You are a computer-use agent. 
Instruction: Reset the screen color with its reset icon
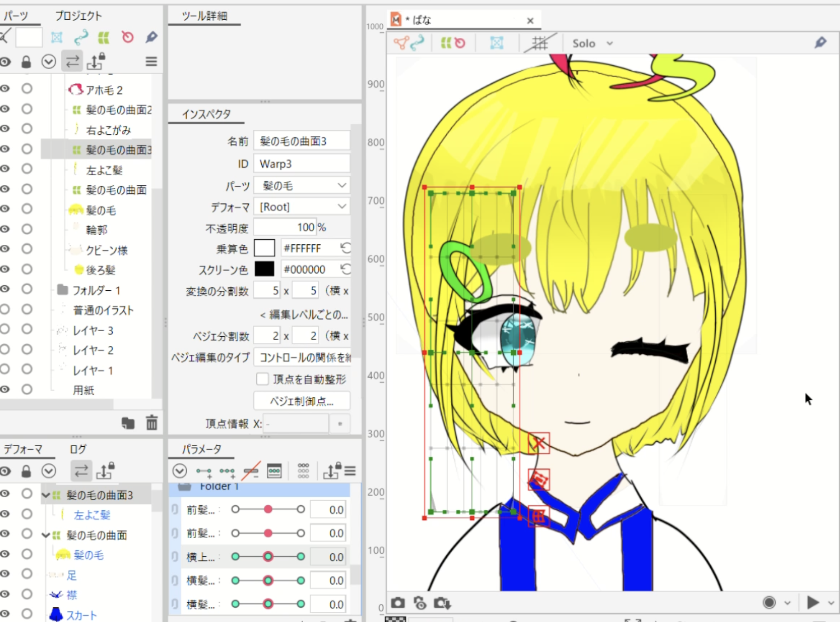point(345,269)
